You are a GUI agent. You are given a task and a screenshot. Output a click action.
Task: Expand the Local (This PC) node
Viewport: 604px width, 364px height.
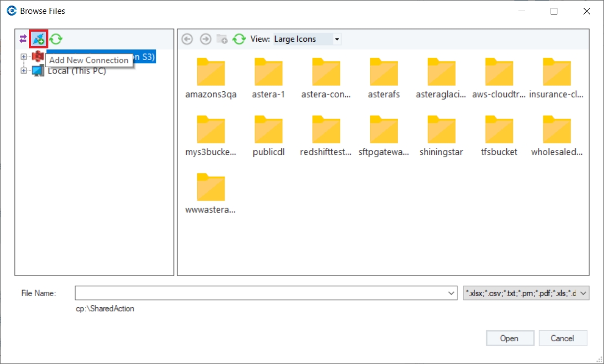tap(24, 71)
